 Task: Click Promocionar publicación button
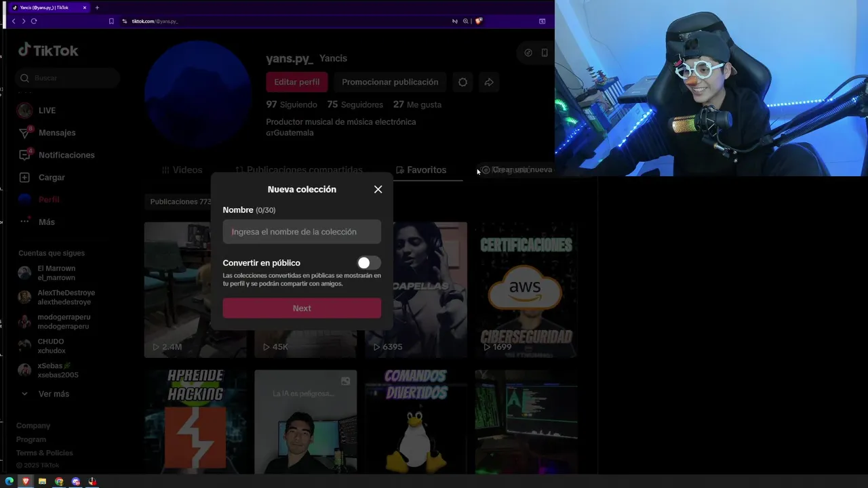[390, 82]
